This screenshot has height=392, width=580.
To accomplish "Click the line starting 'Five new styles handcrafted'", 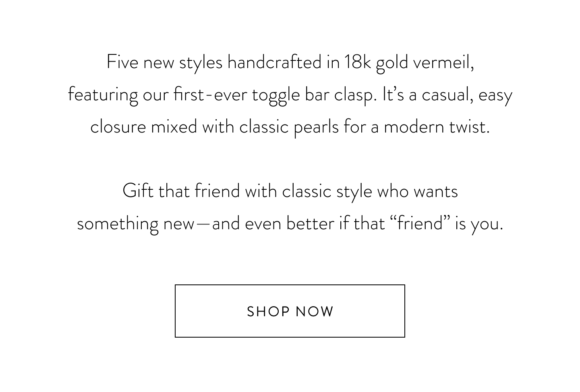I will click(290, 63).
